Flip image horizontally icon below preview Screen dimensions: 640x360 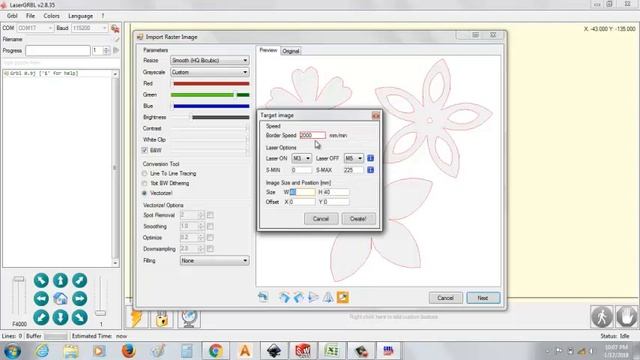pyautogui.click(x=313, y=297)
